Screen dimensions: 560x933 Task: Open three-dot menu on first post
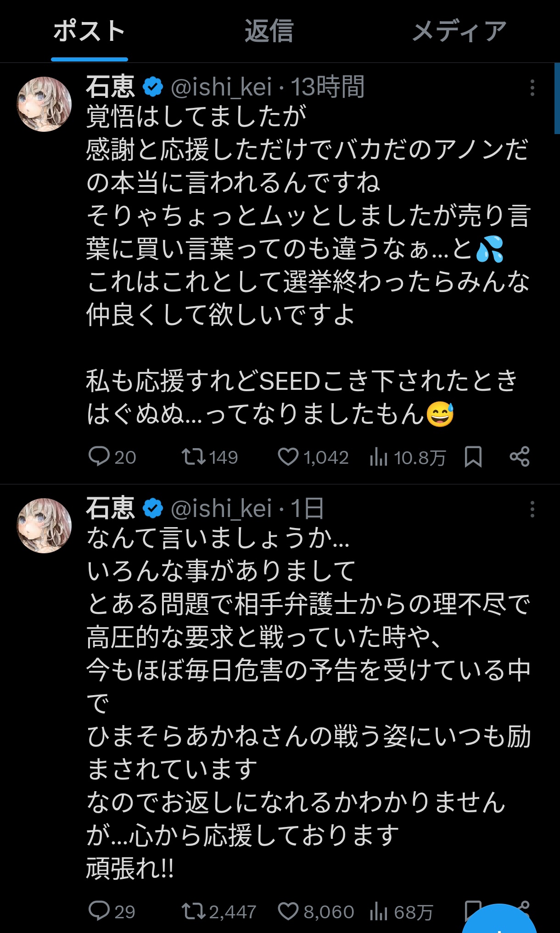pyautogui.click(x=532, y=88)
